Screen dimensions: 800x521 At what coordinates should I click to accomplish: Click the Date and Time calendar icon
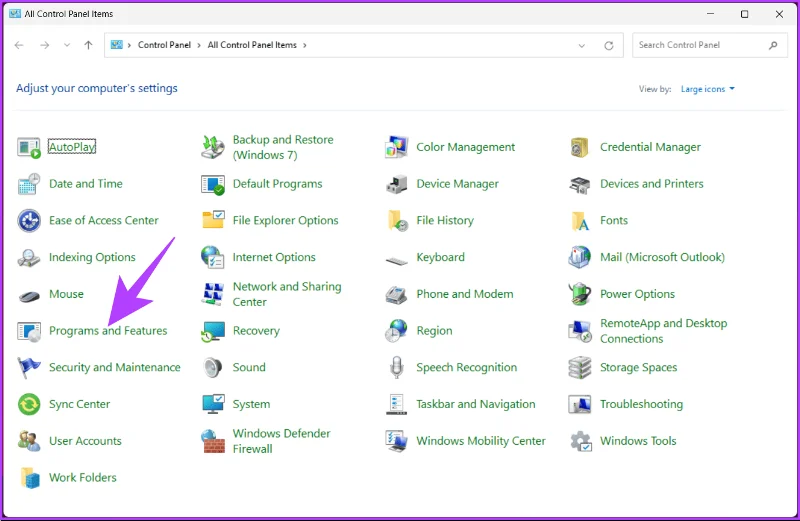29,184
